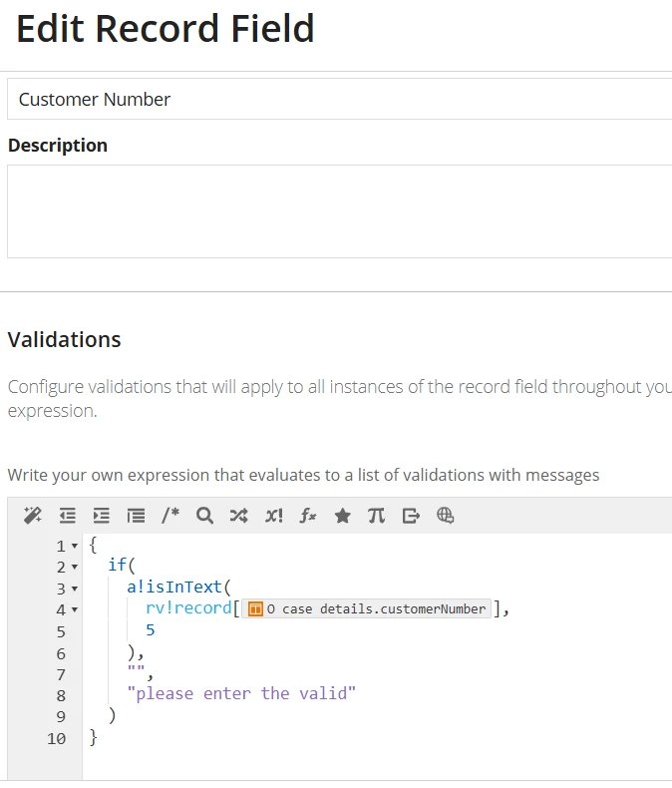Screen dimensions: 672x788
Task: Collapse code fold arrow on line 3
Action: (x=75, y=589)
